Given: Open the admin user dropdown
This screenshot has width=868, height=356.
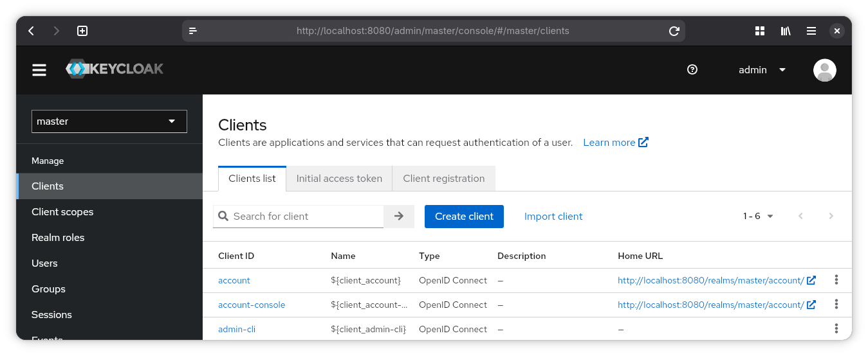Looking at the screenshot, I should [762, 70].
